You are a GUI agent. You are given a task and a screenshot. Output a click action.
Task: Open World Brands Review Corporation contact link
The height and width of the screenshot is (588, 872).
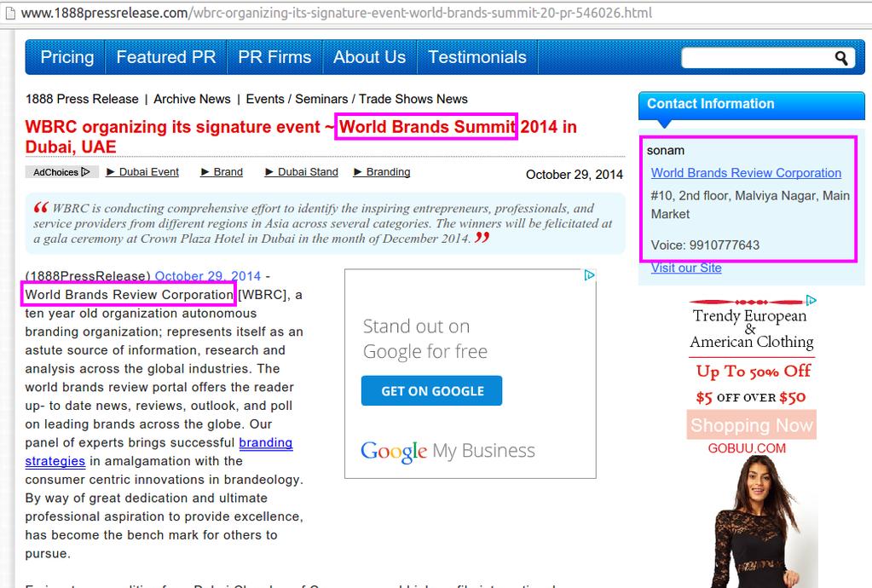coord(746,173)
